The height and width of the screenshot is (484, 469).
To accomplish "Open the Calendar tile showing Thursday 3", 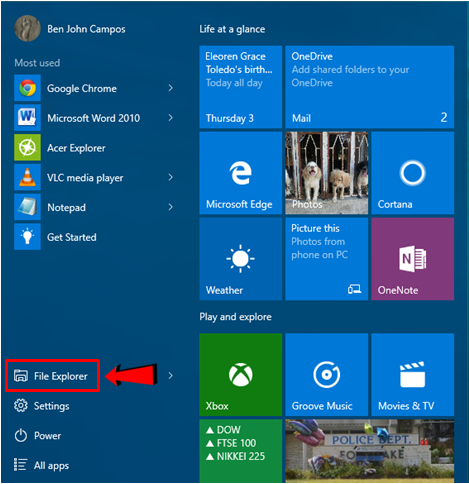I will pos(241,87).
